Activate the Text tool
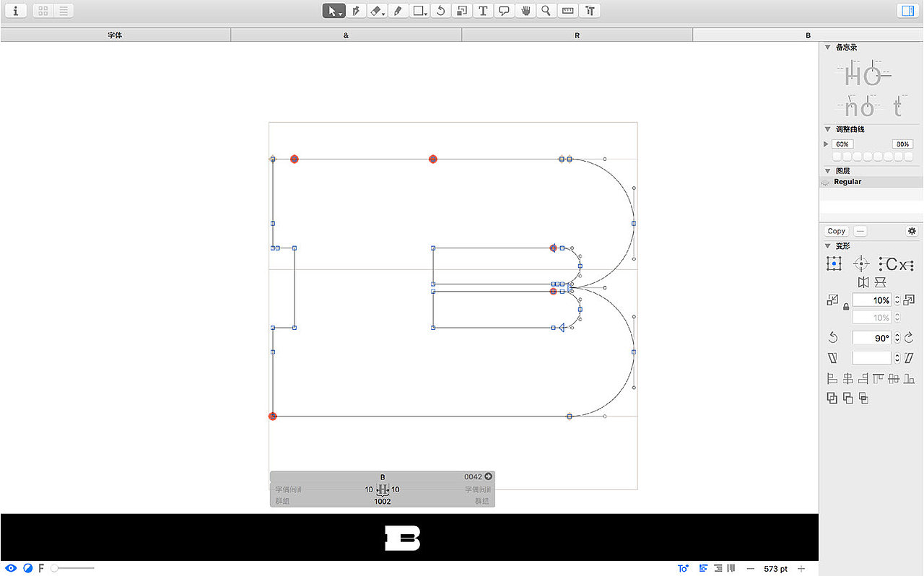924x576 pixels. (483, 11)
